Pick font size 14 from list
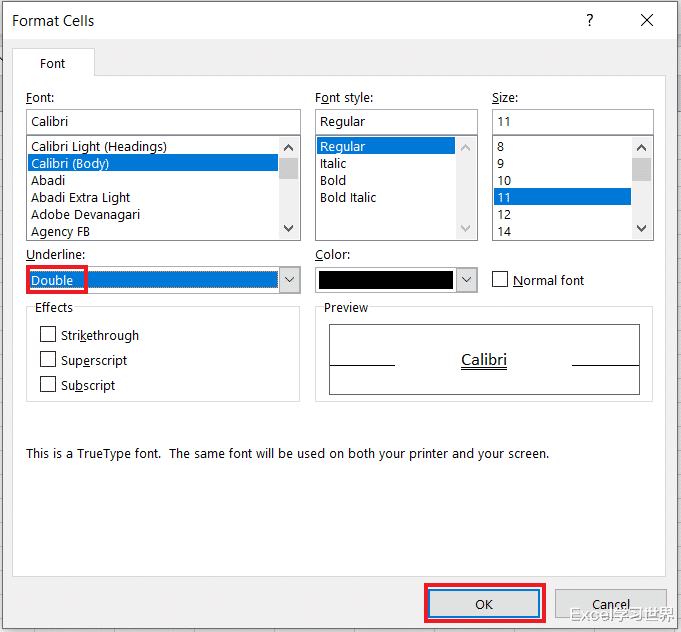The width and height of the screenshot is (681, 632). [x=504, y=231]
